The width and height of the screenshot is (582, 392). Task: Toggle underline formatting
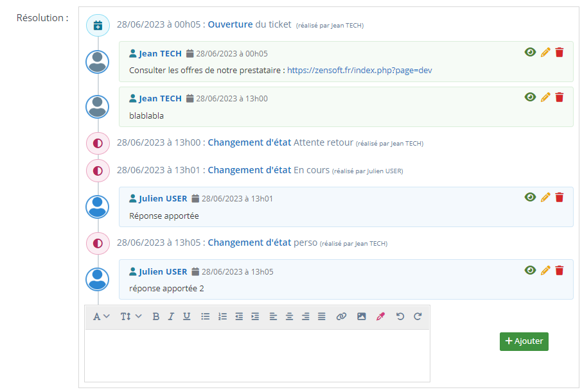click(187, 316)
